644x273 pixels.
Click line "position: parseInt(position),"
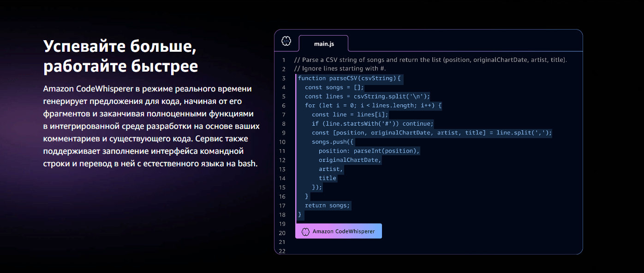pos(370,151)
